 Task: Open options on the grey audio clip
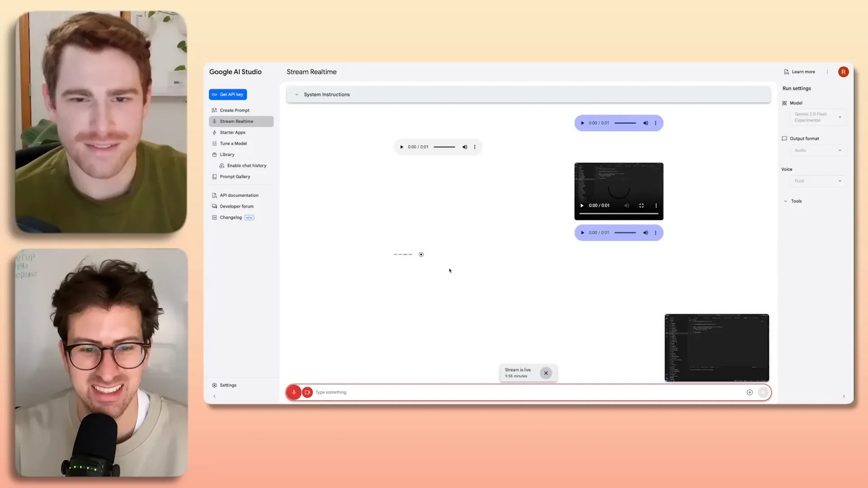pyautogui.click(x=475, y=147)
